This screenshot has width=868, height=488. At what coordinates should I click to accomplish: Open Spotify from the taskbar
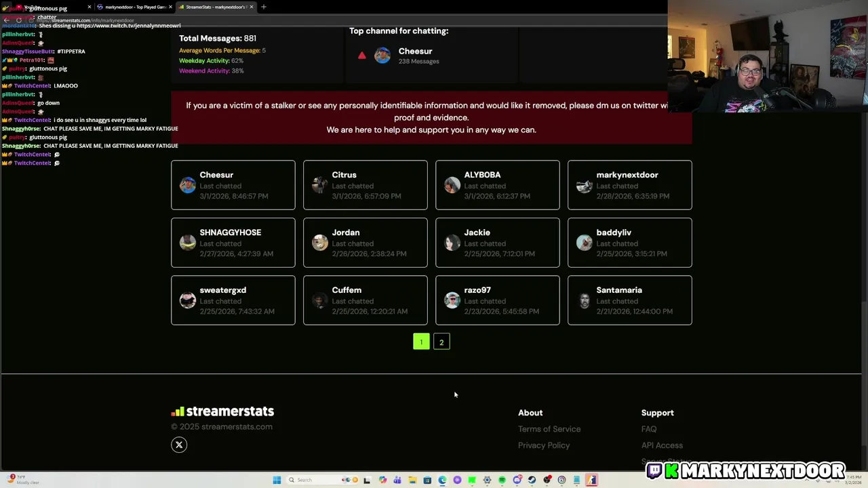(502, 480)
